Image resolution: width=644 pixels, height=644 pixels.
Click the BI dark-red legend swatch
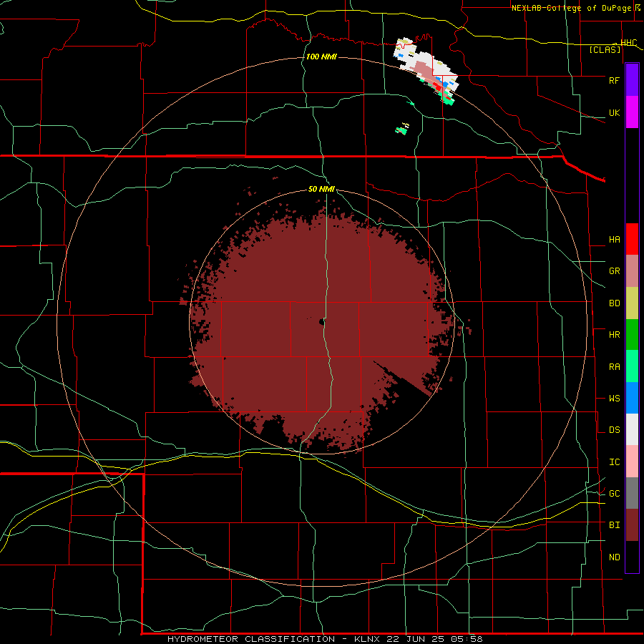(632, 525)
